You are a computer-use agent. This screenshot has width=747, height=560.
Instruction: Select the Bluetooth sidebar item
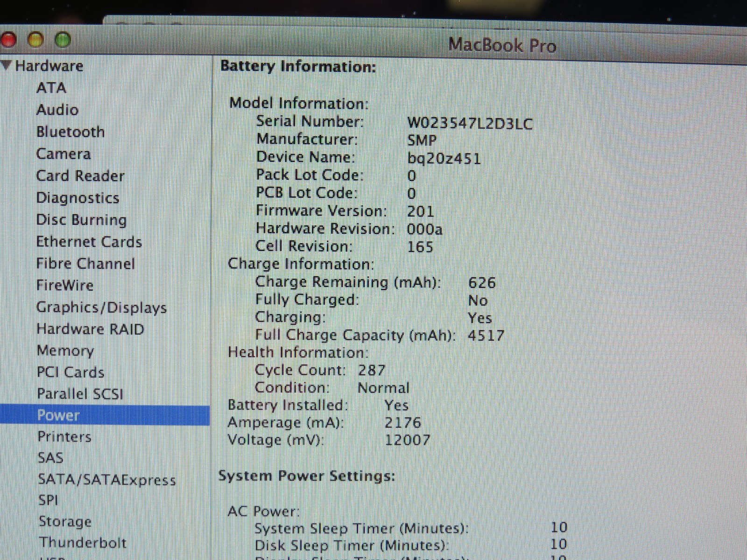(70, 132)
